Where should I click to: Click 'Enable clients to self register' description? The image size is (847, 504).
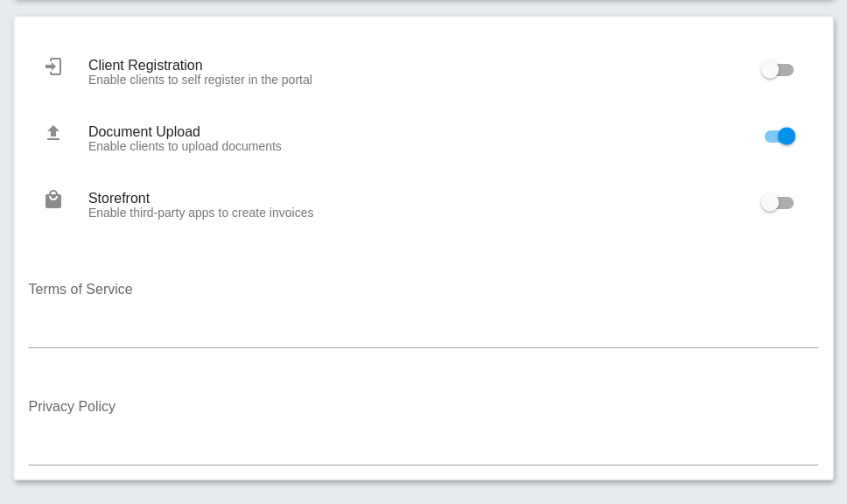199,80
